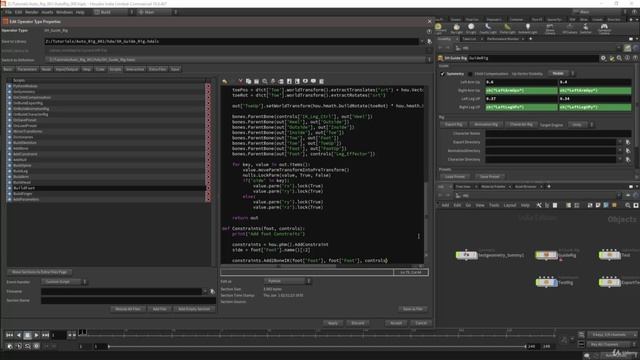Click play backward button in playbar

pos(19,335)
